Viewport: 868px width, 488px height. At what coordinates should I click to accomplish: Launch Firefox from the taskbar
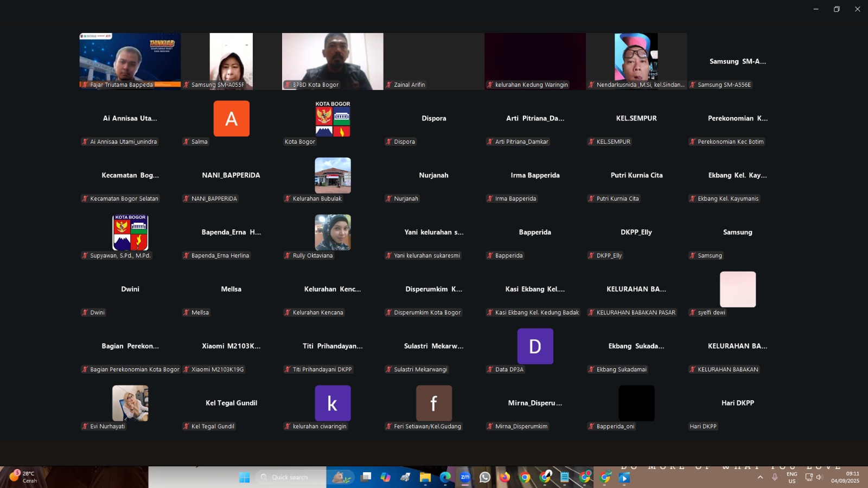pyautogui.click(x=505, y=477)
